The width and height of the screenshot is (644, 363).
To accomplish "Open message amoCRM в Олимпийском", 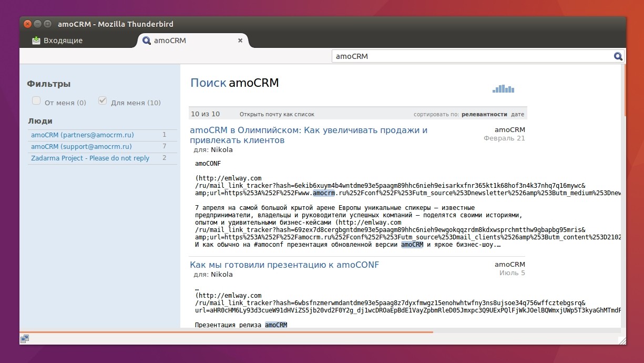I will 309,135.
